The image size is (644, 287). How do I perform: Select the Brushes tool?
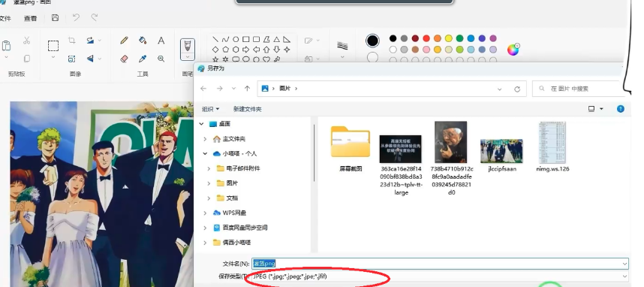188,45
